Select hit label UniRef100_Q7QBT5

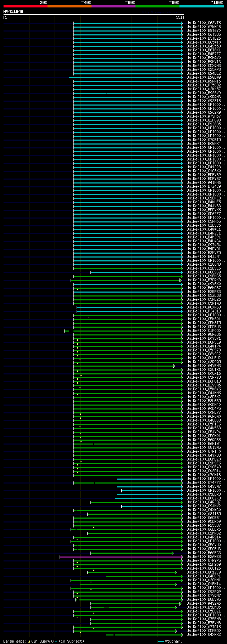click(204, 140)
